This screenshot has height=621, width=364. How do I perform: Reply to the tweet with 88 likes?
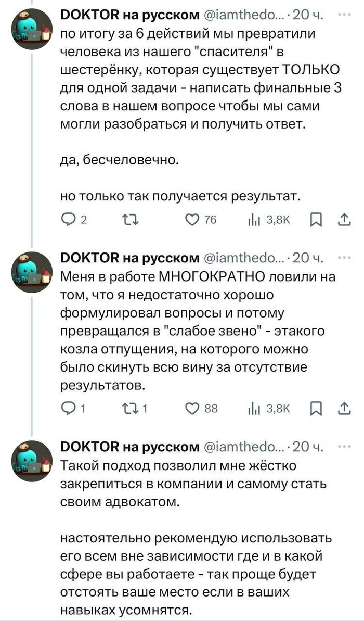coord(68,409)
